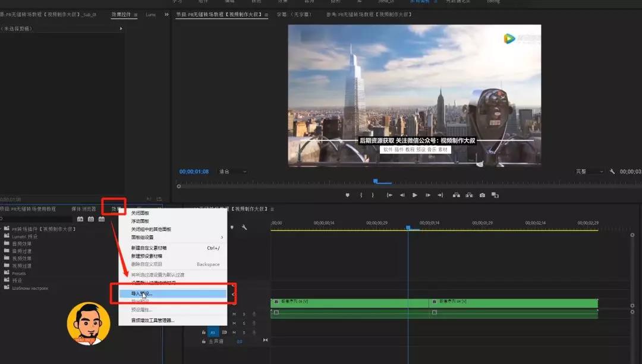Filter effects by 32-bit color icon
This screenshot has width=642, height=364.
coord(91,219)
